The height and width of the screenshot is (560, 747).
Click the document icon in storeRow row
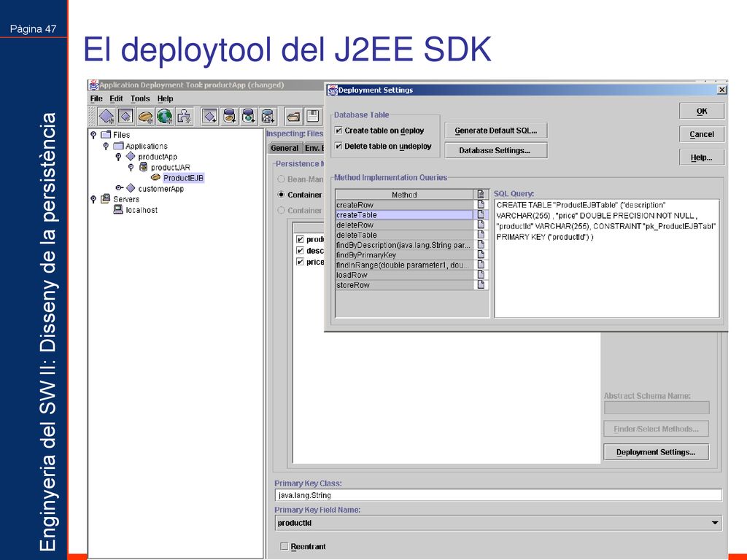coord(481,284)
